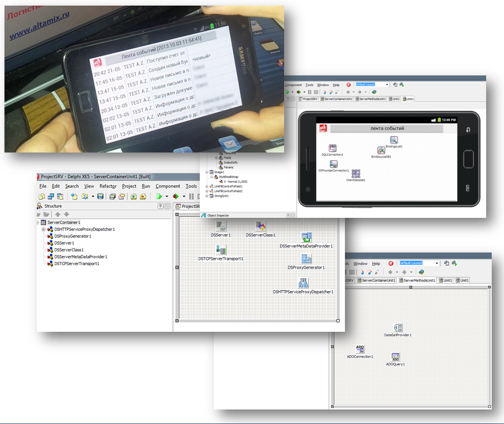
Task: Move selection up with Structure panel up arrow
Action: pos(57,215)
